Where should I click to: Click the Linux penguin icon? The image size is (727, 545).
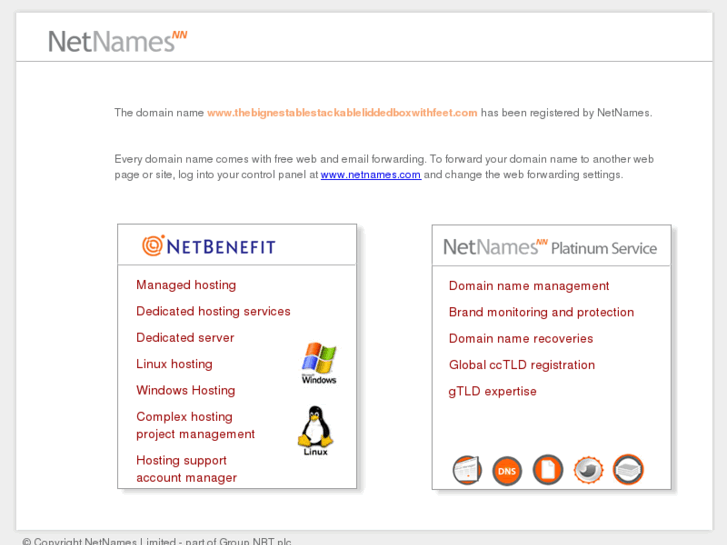point(315,431)
